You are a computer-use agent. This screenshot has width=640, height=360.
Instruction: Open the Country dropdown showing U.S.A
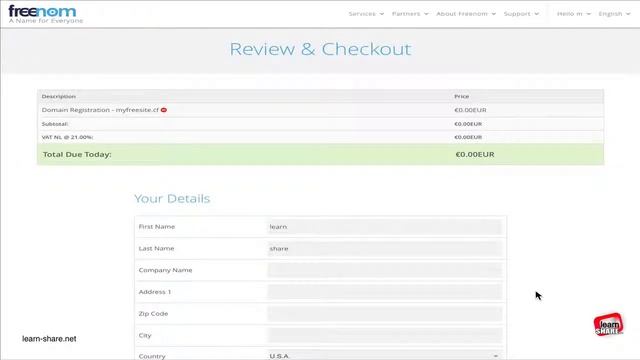click(384, 356)
